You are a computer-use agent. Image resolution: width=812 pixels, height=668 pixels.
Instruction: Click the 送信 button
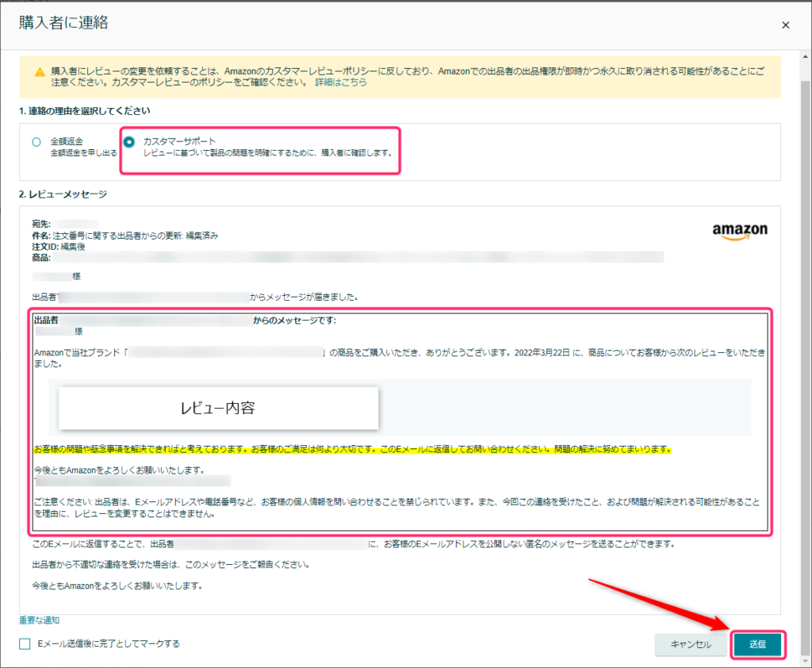(757, 644)
